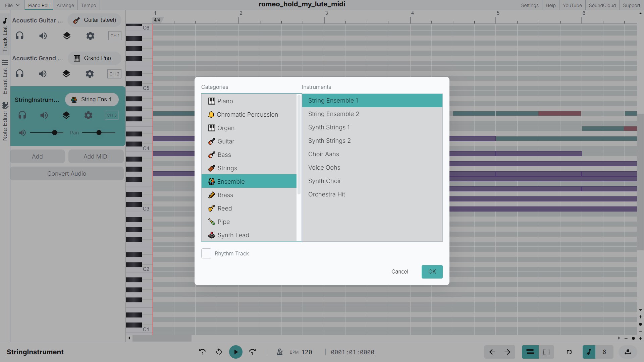
Task: Mute the StringInstrument track speaker icon
Action: point(44,115)
